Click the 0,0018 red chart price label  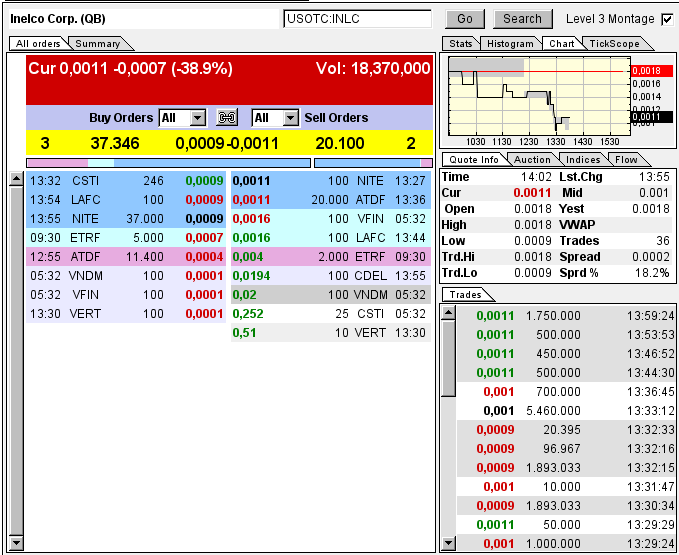tap(652, 71)
